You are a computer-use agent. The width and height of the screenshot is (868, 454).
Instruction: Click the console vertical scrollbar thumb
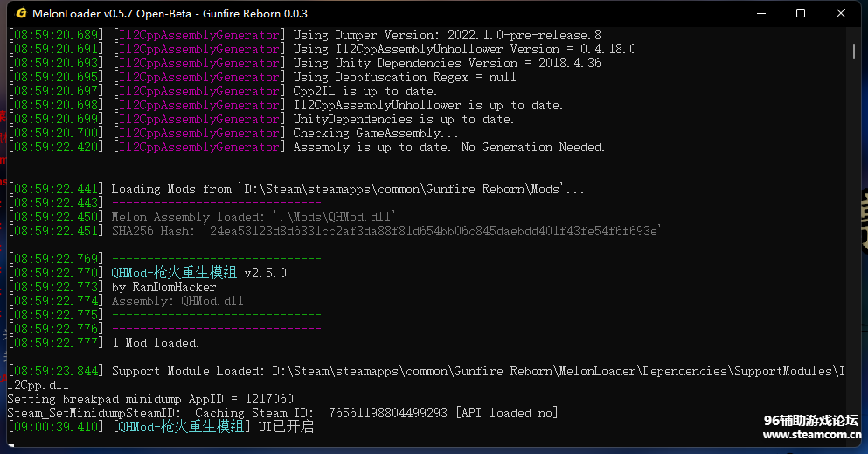coord(854,52)
